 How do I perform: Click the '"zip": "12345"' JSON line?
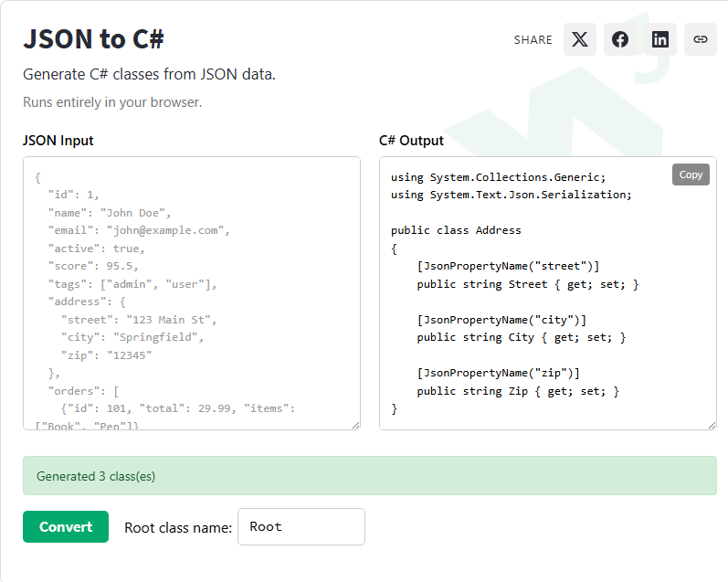106,355
